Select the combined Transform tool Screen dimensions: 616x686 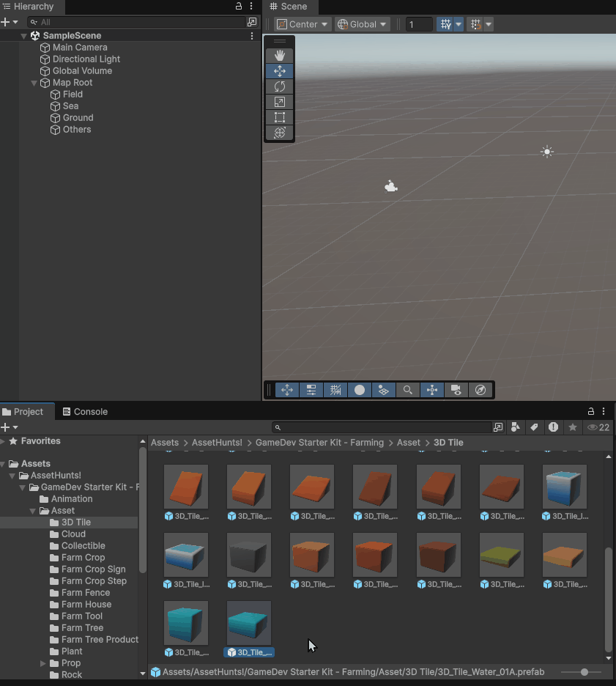(279, 133)
